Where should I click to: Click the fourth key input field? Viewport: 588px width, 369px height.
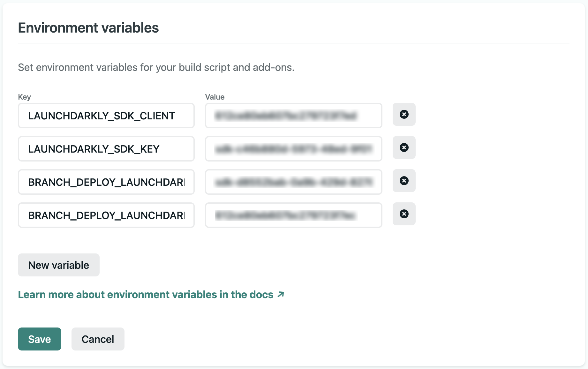click(106, 215)
